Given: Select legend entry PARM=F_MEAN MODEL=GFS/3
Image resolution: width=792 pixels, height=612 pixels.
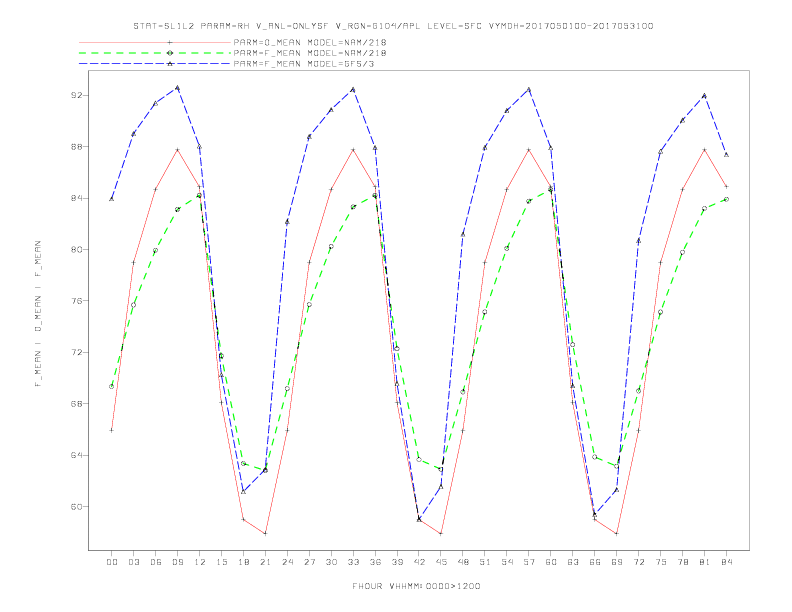Looking at the screenshot, I should [x=304, y=64].
